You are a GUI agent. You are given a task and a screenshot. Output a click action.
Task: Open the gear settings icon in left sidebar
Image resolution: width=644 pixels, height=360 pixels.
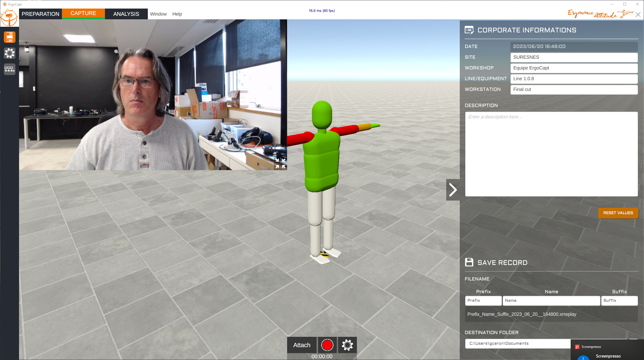tap(10, 53)
